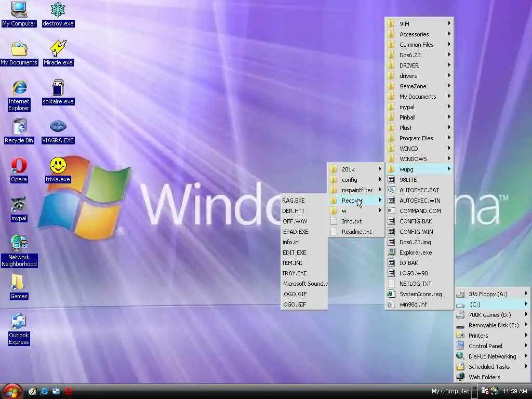Expand the WINDOWS folder arrow
Image resolution: width=532 pixels, height=399 pixels.
coord(449,158)
